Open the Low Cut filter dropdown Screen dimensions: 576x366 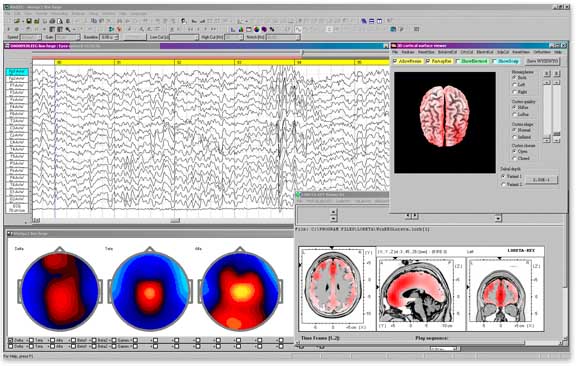pyautogui.click(x=184, y=37)
